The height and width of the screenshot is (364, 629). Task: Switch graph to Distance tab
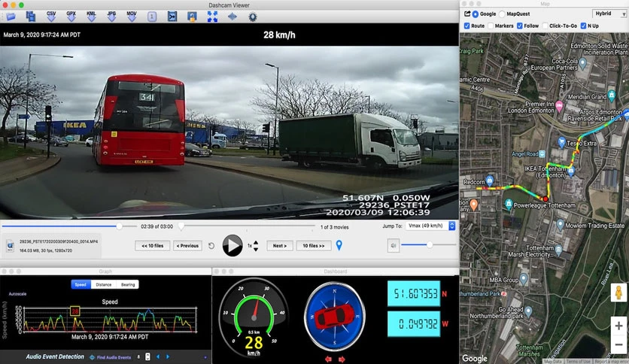click(104, 284)
